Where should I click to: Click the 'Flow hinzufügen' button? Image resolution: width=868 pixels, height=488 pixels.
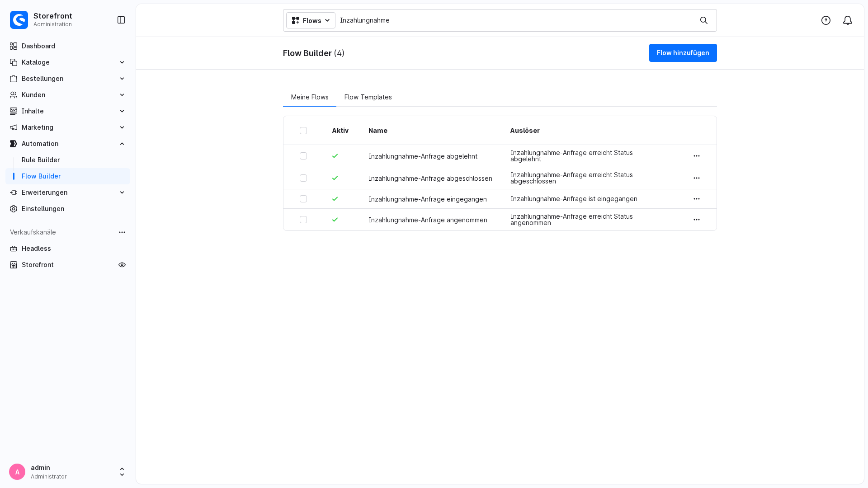point(683,53)
